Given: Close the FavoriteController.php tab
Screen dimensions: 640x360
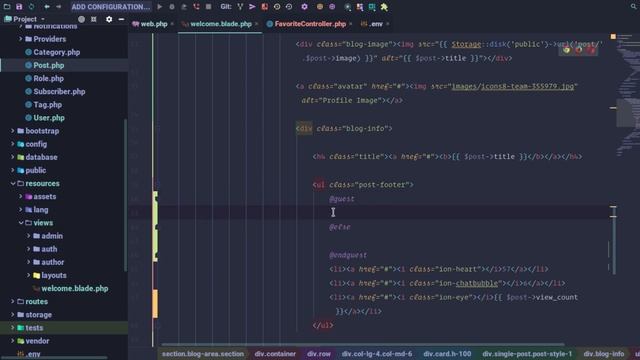Looking at the screenshot, I should point(351,24).
